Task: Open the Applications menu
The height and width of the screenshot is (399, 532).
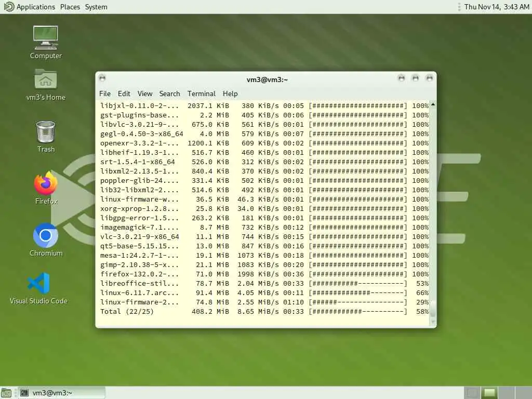Action: click(x=36, y=7)
